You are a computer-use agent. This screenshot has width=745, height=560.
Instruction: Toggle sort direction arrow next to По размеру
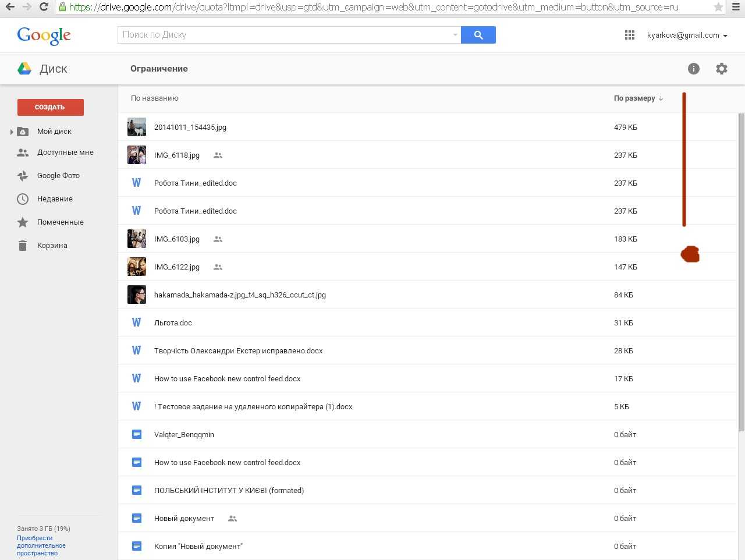tap(661, 98)
